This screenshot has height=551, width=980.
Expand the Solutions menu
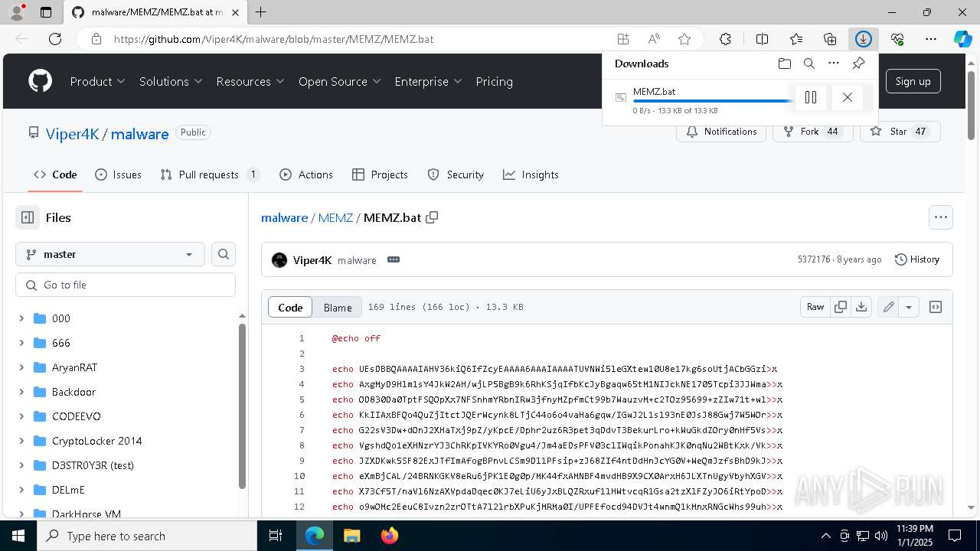point(171,81)
